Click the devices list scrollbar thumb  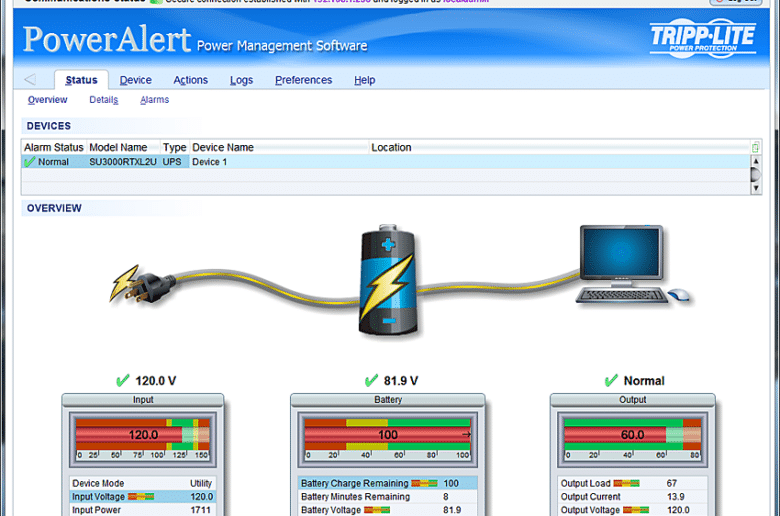[x=756, y=175]
